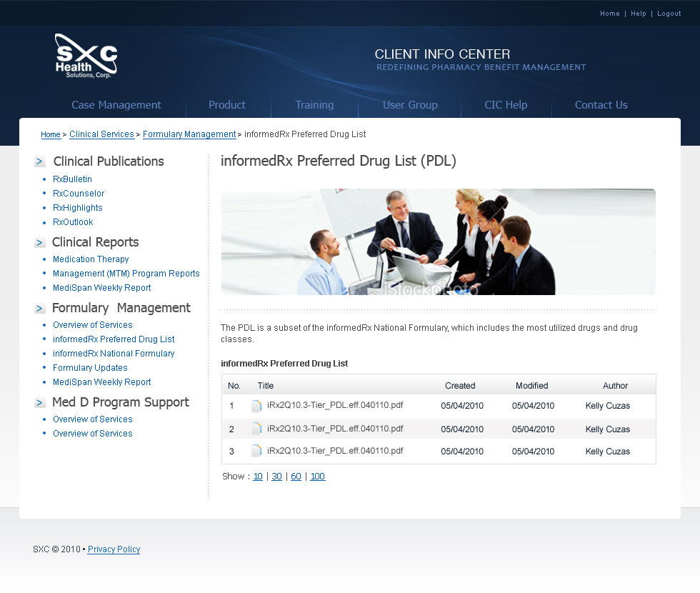This screenshot has height=593, width=700.
Task: Click the Med D Program Support heading
Action: pyautogui.click(x=121, y=402)
